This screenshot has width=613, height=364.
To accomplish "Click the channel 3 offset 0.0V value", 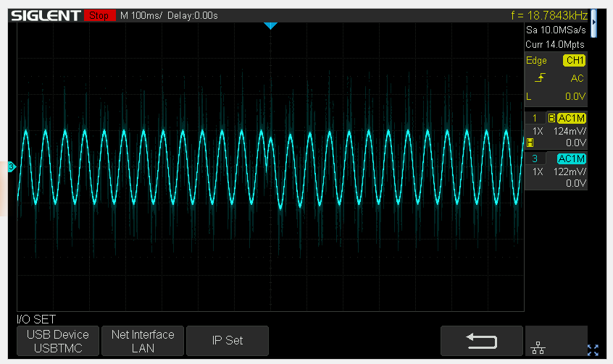I will (x=576, y=184).
